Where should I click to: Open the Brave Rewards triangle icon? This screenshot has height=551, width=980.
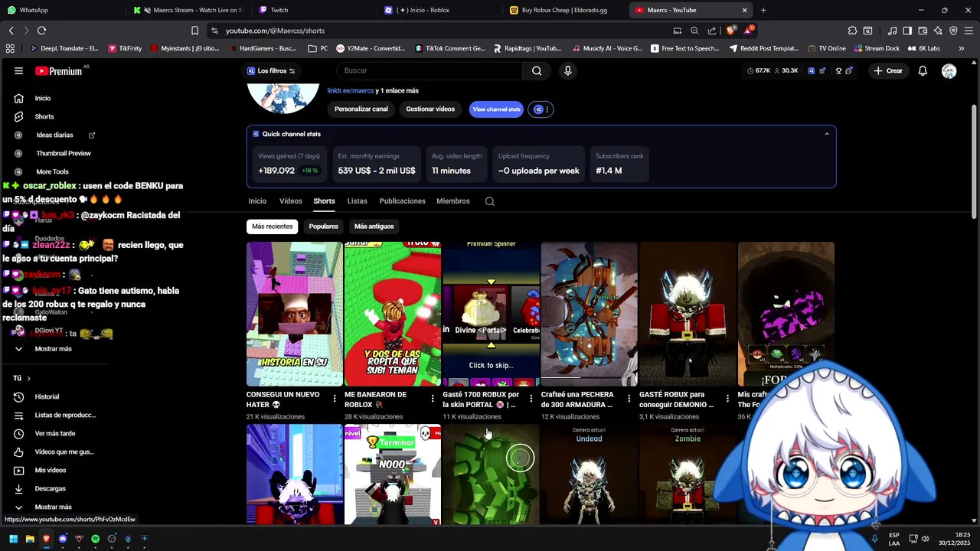point(749,31)
